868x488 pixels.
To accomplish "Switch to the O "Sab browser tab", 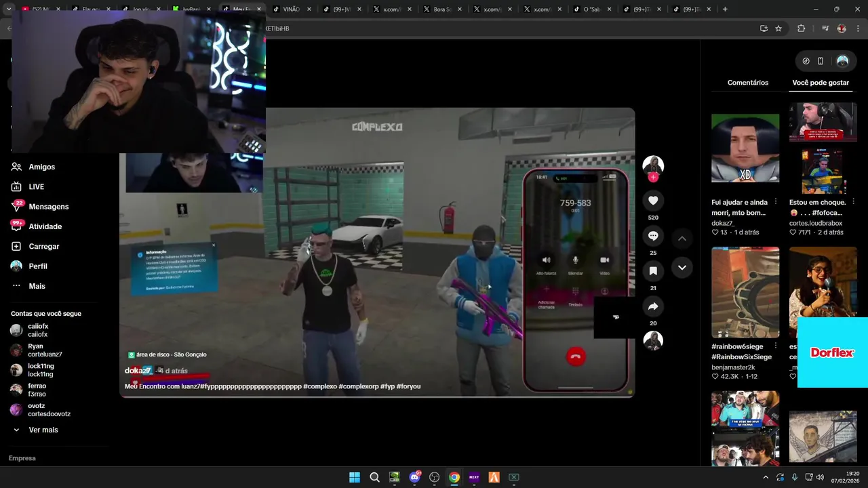I will 593,9.
